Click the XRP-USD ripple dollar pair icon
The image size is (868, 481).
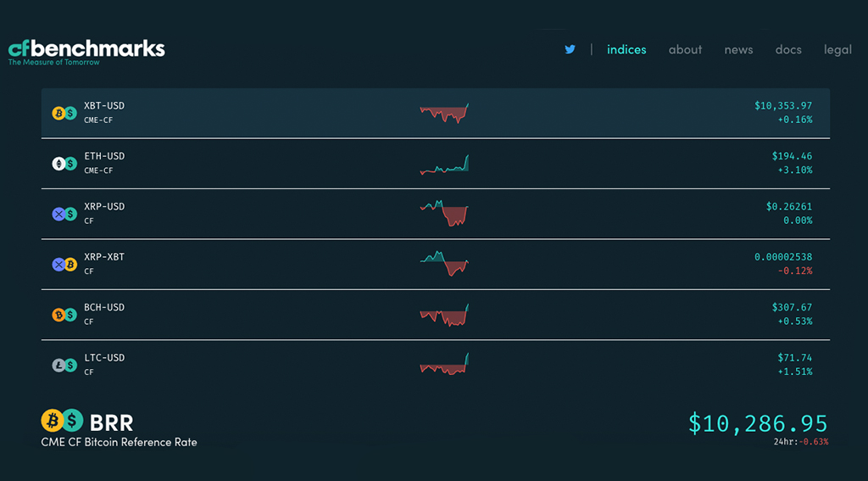pyautogui.click(x=64, y=214)
